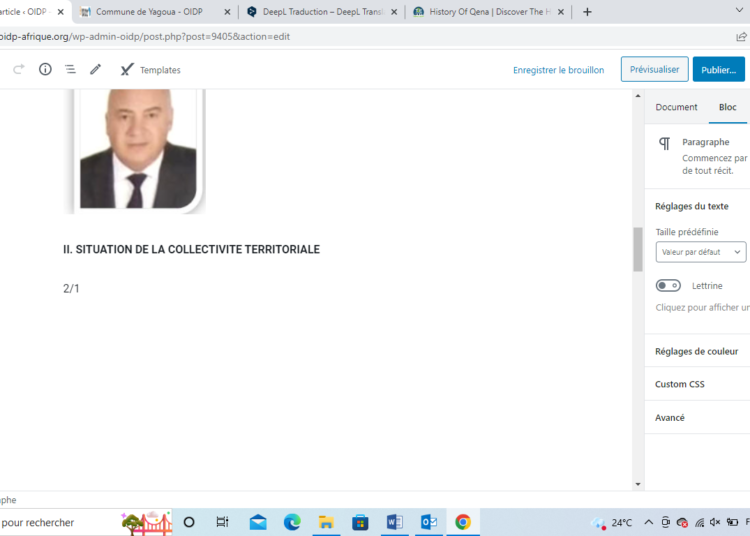Click the editor vertical scrollbar thumb
This screenshot has height=536, width=750.
click(x=638, y=249)
